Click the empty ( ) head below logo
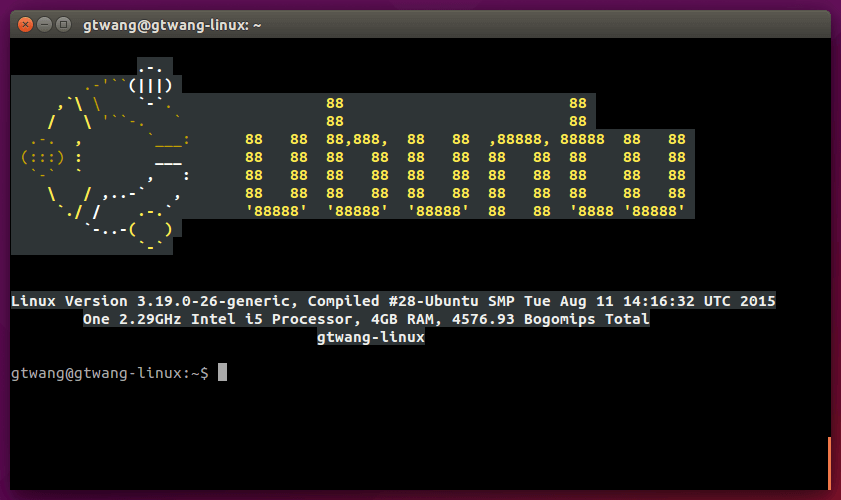This screenshot has width=841, height=500. [x=154, y=230]
